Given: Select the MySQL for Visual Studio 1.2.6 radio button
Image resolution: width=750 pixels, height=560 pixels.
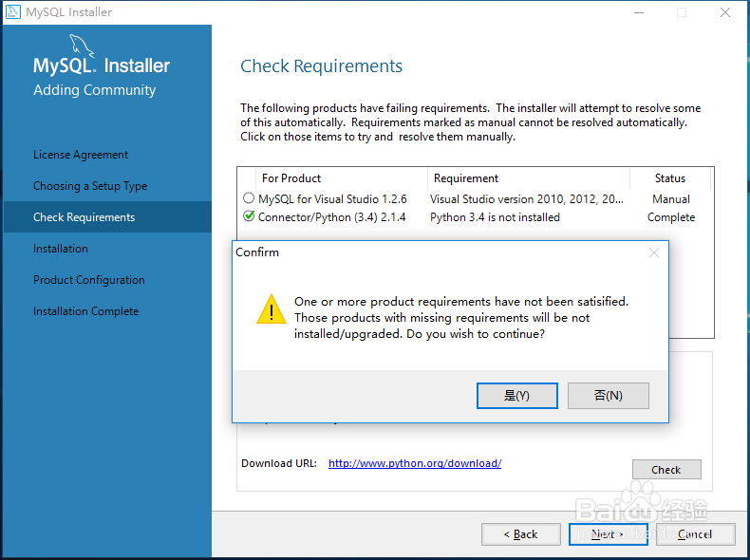Looking at the screenshot, I should 248,198.
